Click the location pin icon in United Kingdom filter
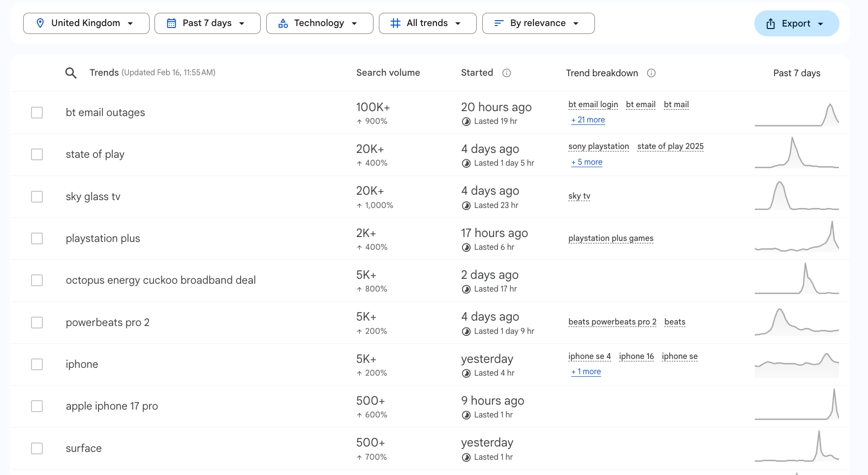The image size is (868, 475). (x=40, y=23)
